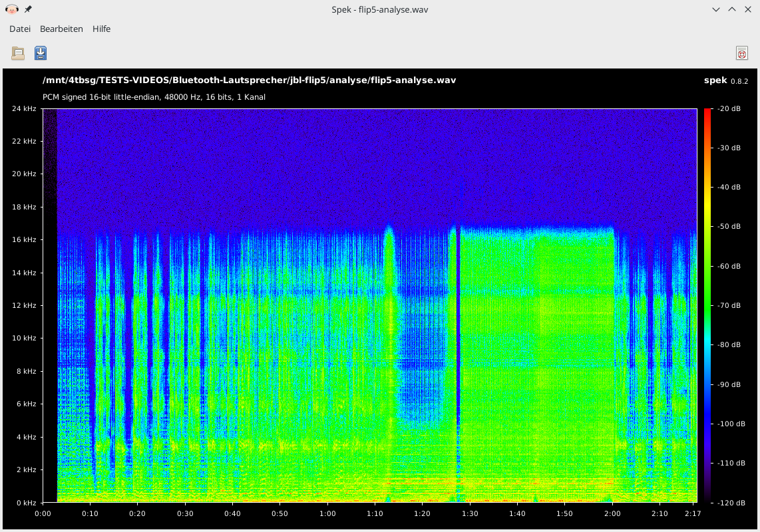Click the 0 kHz frequency label

(26, 503)
